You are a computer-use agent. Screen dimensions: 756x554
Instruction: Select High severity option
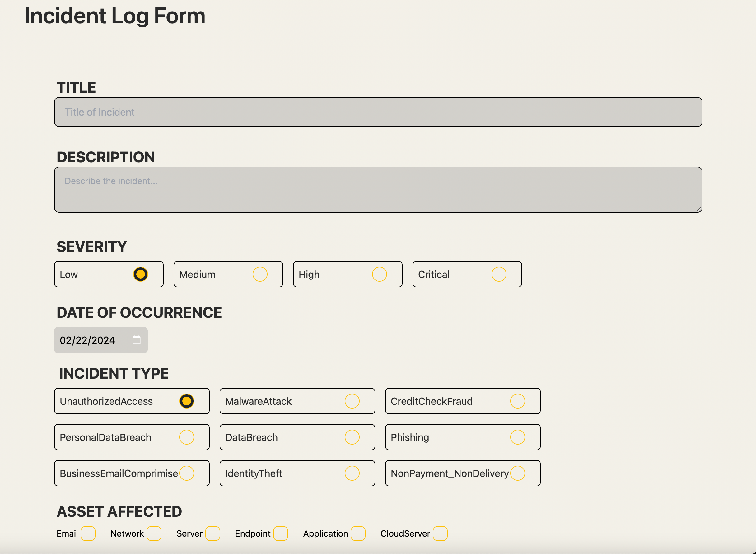[x=379, y=274]
